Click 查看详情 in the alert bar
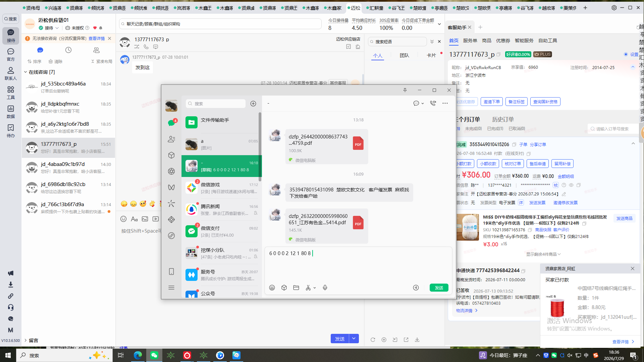Screen dimensions: 644x362 point(97,39)
